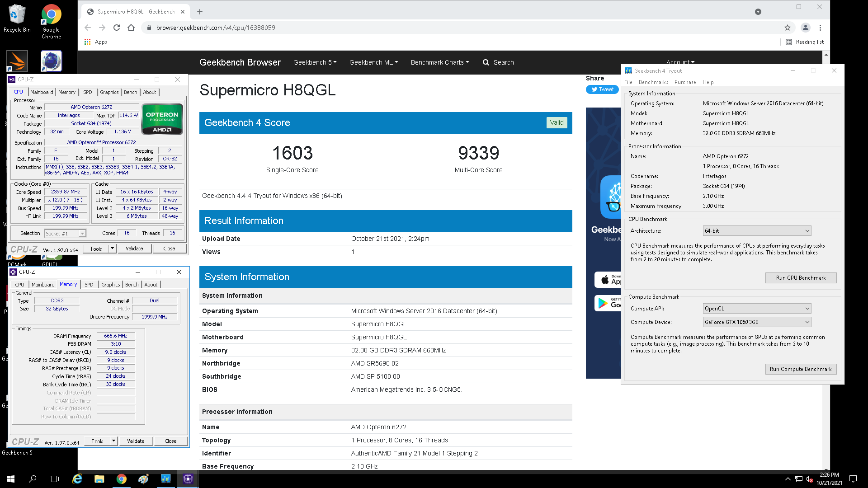Open taskbar search magnifier
868x488 pixels.
coord(33,479)
